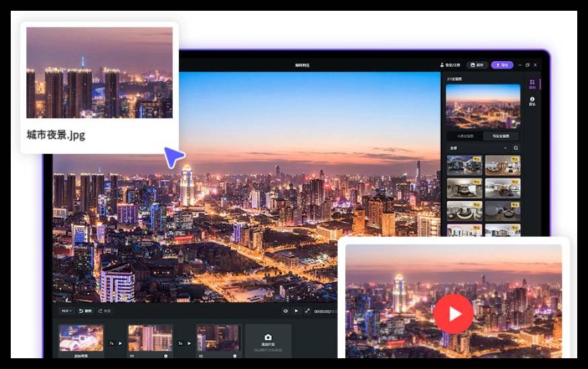Click the red play button on video card
588x369 pixels.
[453, 314]
